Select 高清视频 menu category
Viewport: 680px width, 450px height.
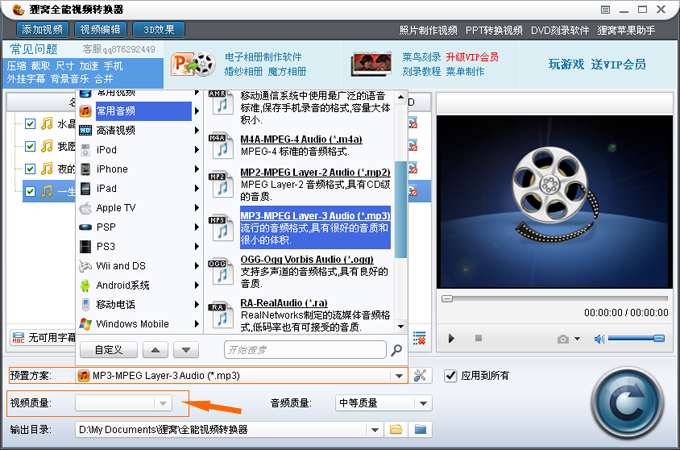click(138, 130)
